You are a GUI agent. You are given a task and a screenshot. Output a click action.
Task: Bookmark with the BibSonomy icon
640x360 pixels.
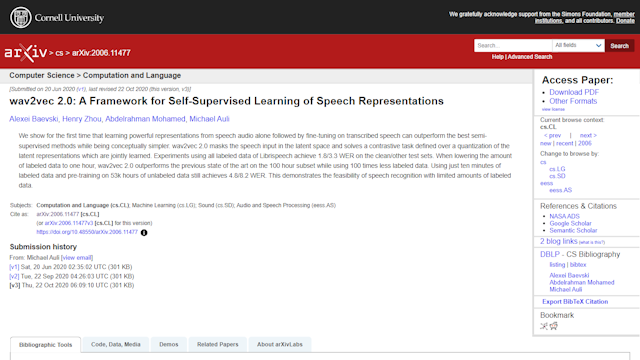[x=544, y=326]
